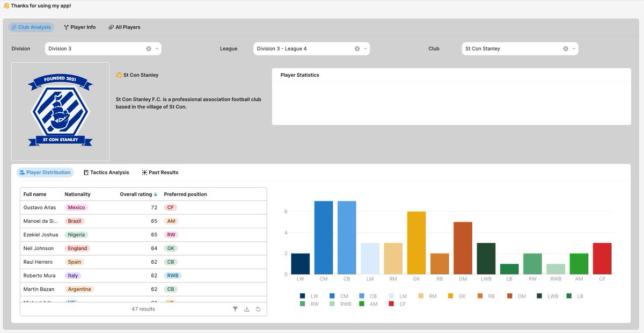Screen dimensions: 644x333
Task: Open the Tactics Analysis tab
Action: [x=106, y=172]
